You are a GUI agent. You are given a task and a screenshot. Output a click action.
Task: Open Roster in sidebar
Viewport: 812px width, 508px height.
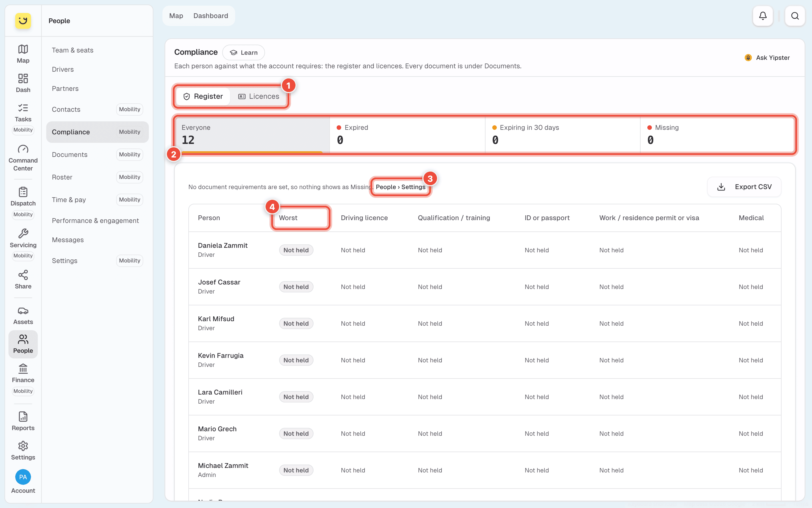tap(97, 177)
